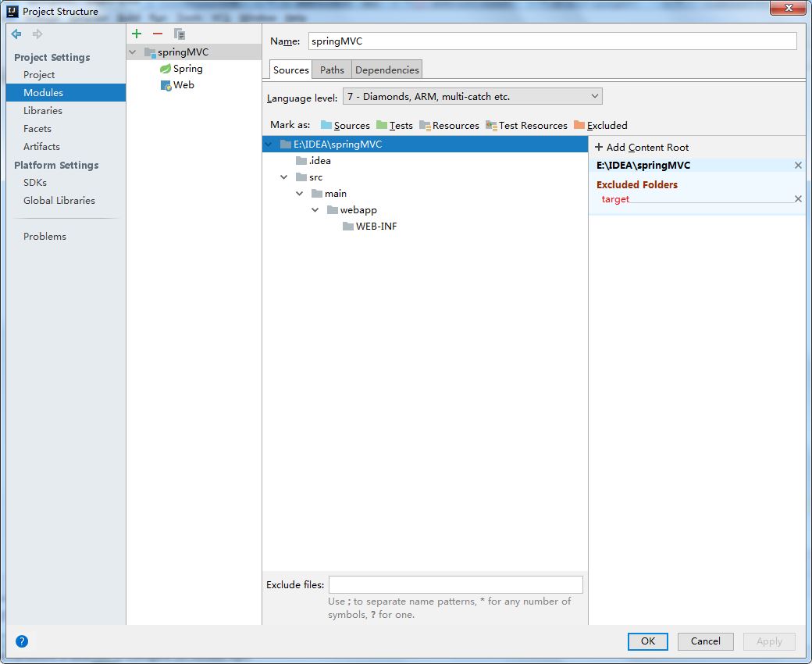Click the back navigation arrow

16,34
